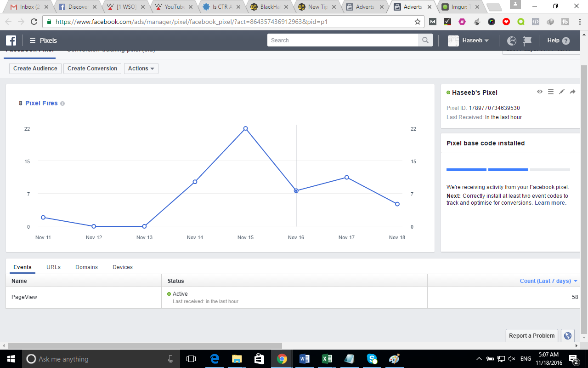Click the PageView event name
This screenshot has height=368, width=588.
pyautogui.click(x=24, y=297)
